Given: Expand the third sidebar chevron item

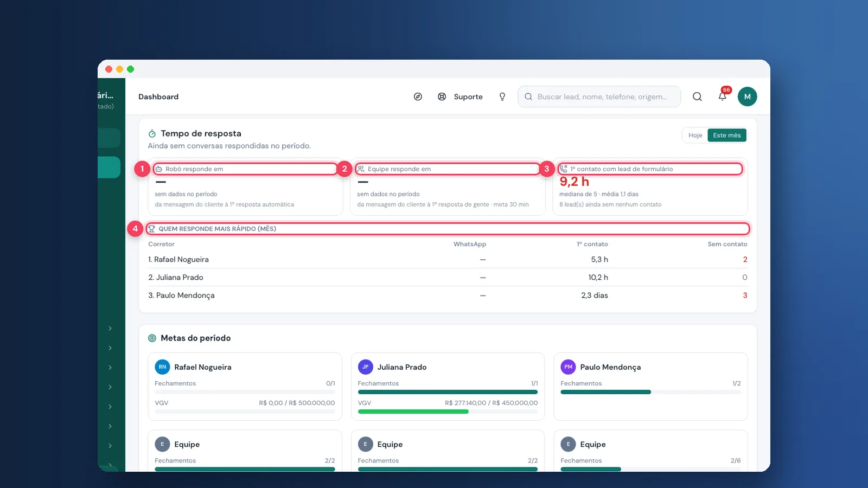Looking at the screenshot, I should click(110, 368).
